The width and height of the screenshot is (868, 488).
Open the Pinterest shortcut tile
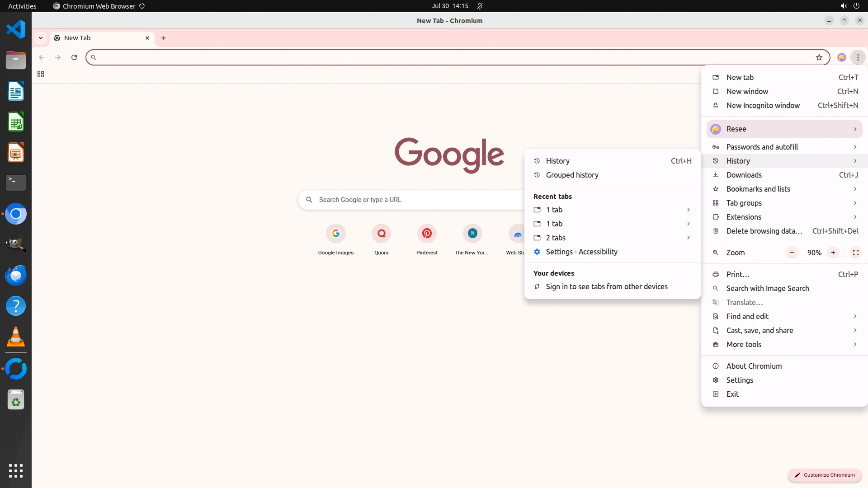[427, 234]
